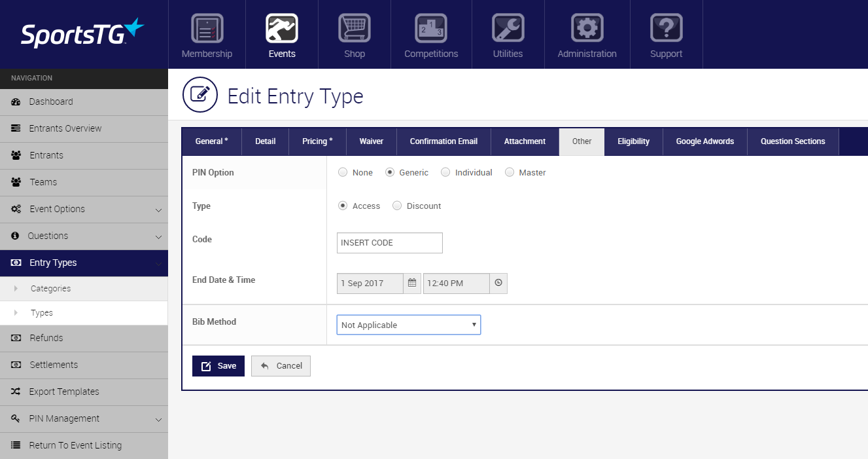Expand the PIN Management chevron

point(158,420)
